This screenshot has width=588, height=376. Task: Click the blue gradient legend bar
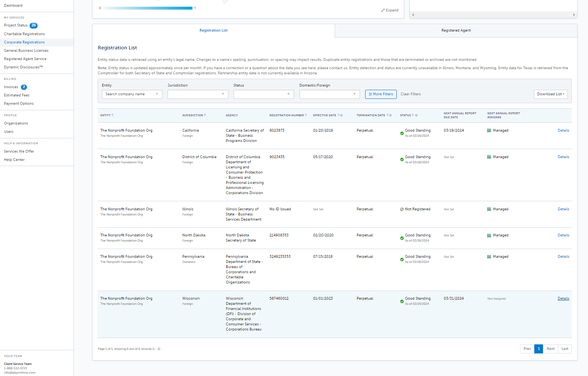coord(147,8)
